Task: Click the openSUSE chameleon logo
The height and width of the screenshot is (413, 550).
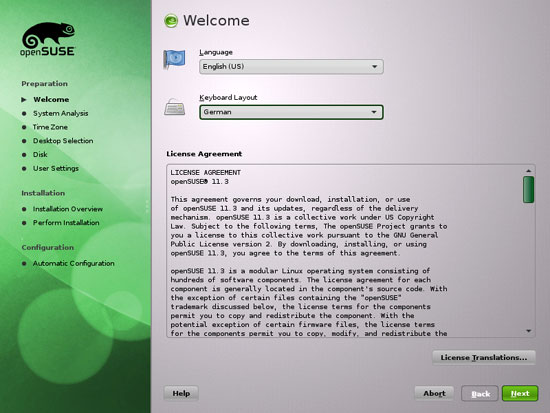Action: 48,39
